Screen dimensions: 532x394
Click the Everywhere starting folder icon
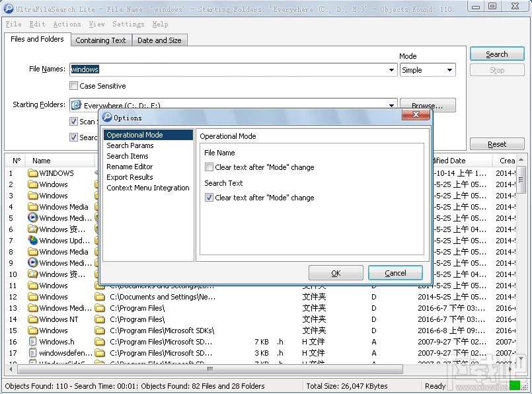[x=77, y=105]
